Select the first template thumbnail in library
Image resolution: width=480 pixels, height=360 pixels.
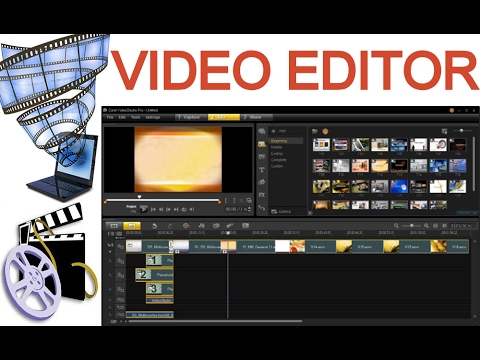pyautogui.click(x=321, y=145)
